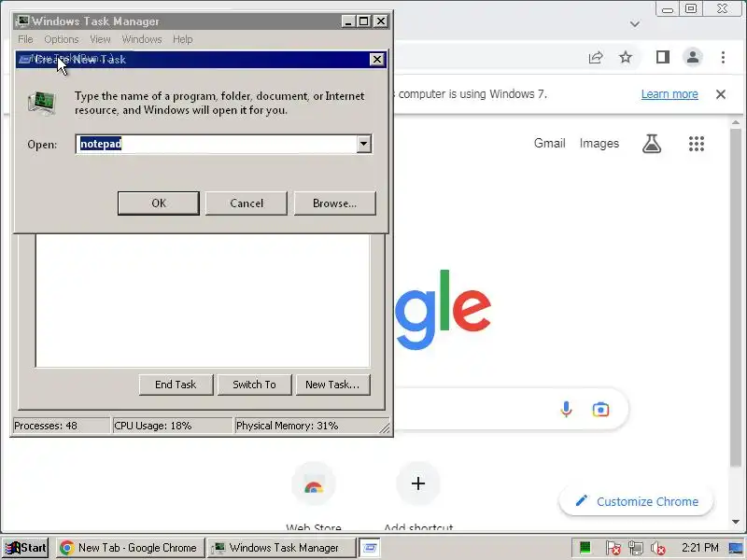The image size is (747, 560).
Task: Click New Task... button in Task Manager
Action: [333, 385]
